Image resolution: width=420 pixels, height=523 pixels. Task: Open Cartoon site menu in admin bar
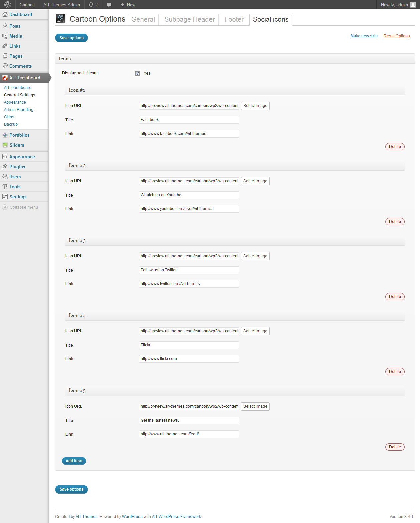pos(27,5)
